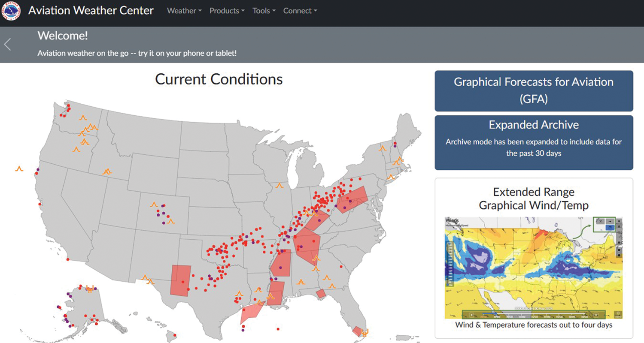Image resolution: width=644 pixels, height=343 pixels.
Task: Click the National Weather Service logo
Action: coord(11,10)
